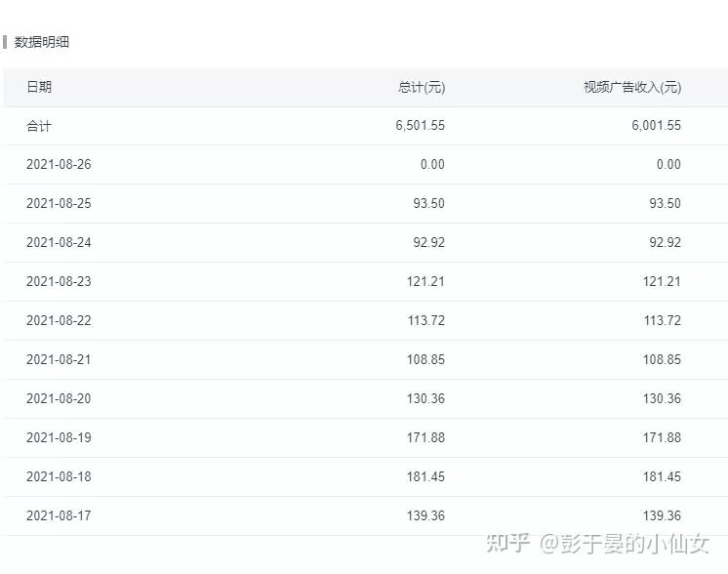Screen dimensions: 728x574
Task: Select the 合计 summary row label
Action: pyautogui.click(x=39, y=126)
